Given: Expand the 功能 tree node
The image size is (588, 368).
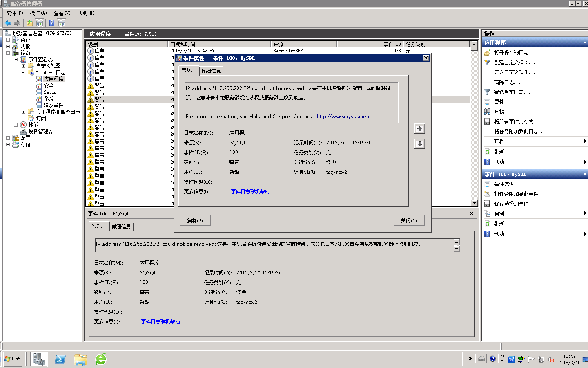Looking at the screenshot, I should click(8, 46).
